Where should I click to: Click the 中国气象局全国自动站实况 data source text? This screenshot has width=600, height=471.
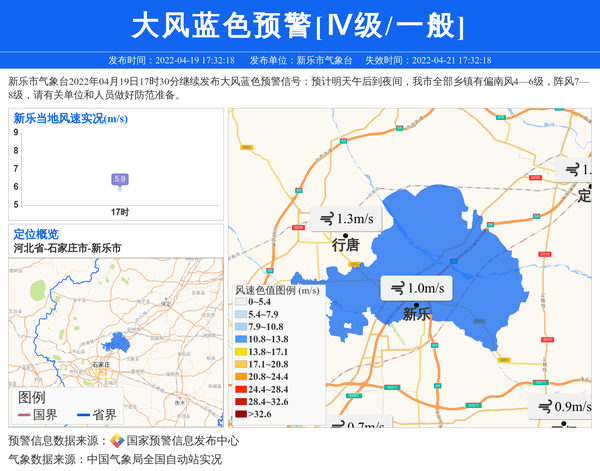[154, 459]
